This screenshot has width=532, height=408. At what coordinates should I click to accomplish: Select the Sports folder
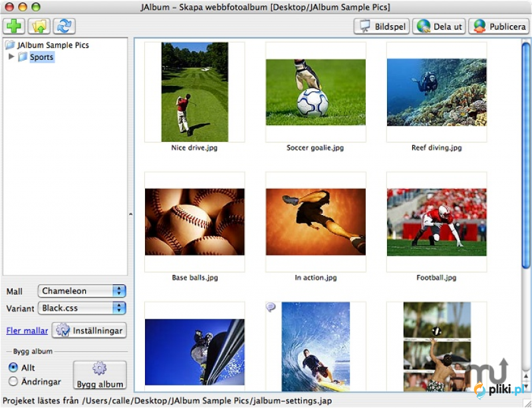point(41,57)
